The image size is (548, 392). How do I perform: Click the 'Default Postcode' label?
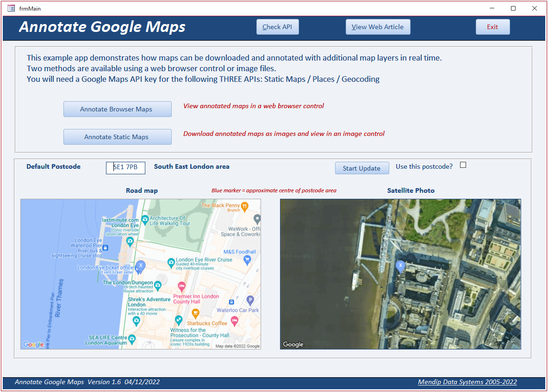pos(54,166)
